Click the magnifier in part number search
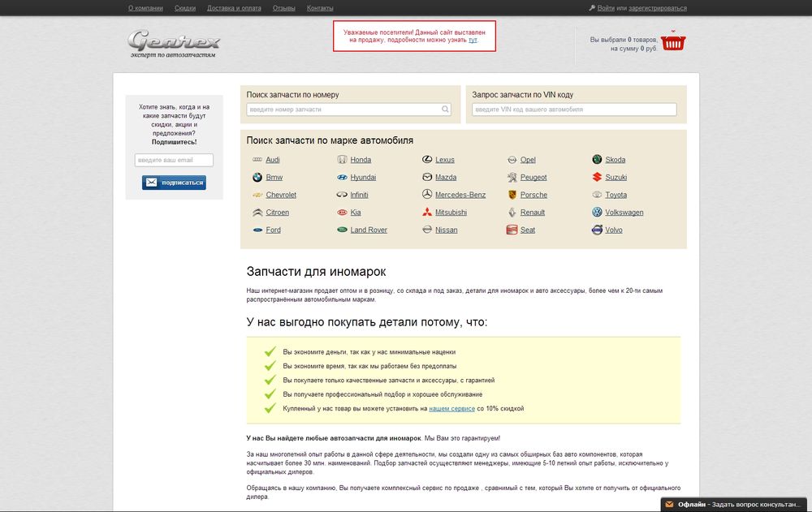 click(445, 110)
